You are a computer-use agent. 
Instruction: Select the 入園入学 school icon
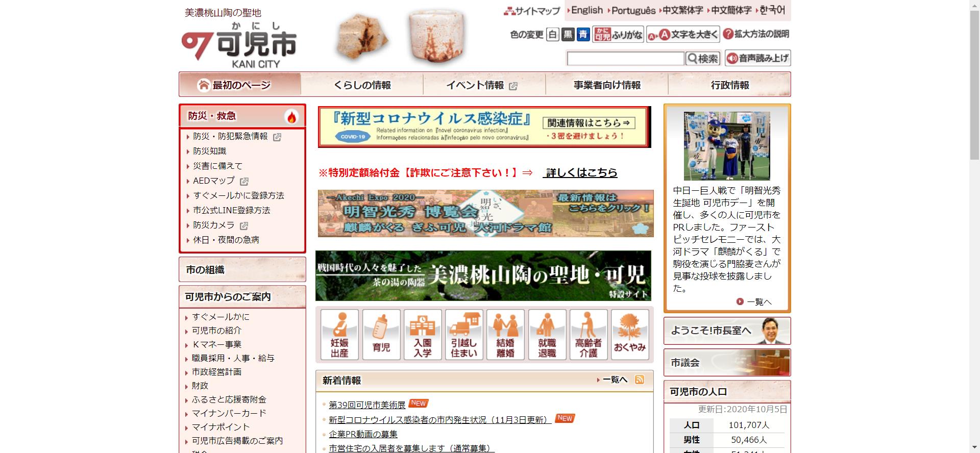[x=423, y=335]
